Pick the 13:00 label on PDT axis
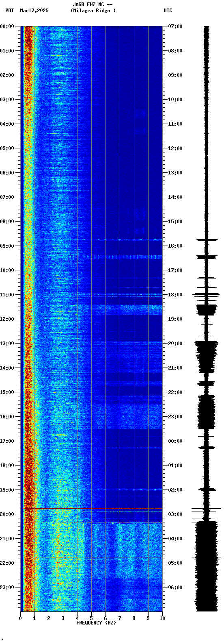This screenshot has height=644, width=224. tap(7, 344)
